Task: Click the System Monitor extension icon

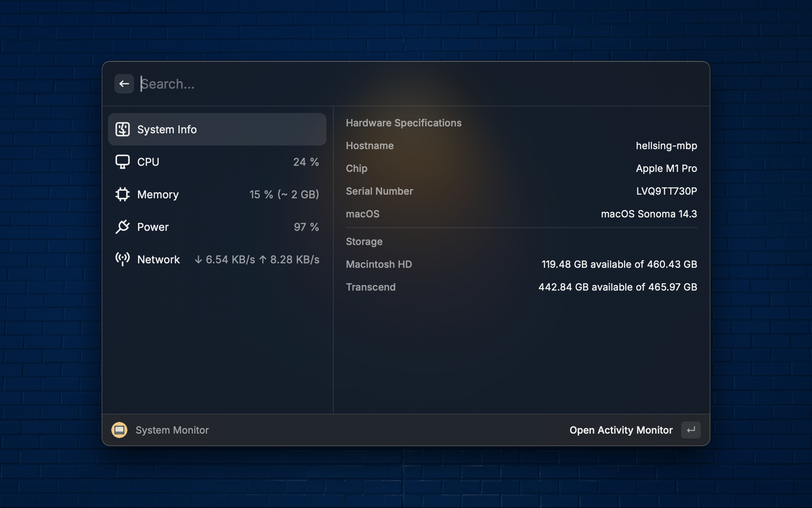Action: 119,430
